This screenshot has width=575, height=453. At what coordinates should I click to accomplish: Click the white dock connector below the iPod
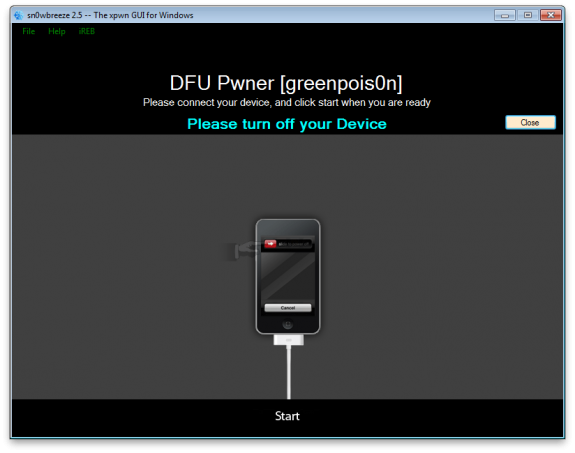(289, 340)
